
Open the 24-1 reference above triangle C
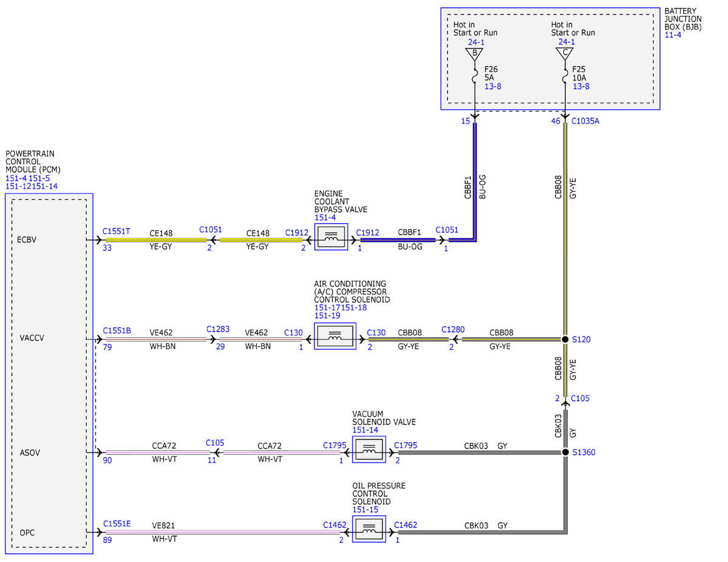pyautogui.click(x=567, y=42)
